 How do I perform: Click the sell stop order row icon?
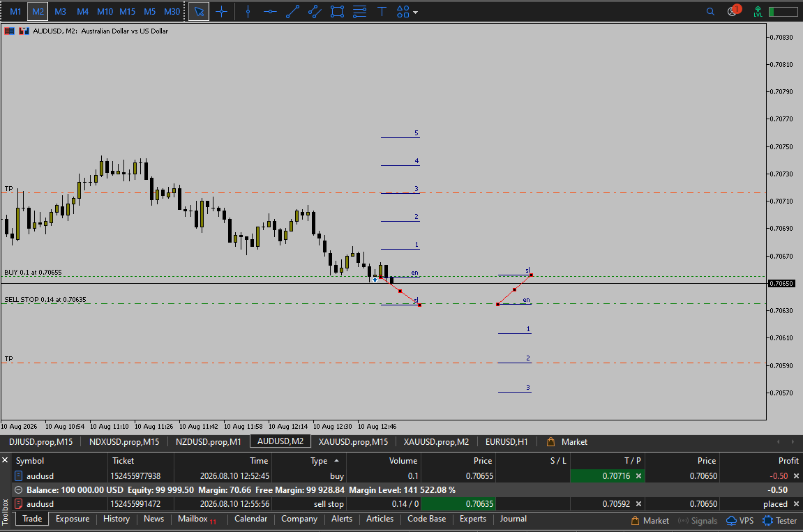tap(18, 504)
